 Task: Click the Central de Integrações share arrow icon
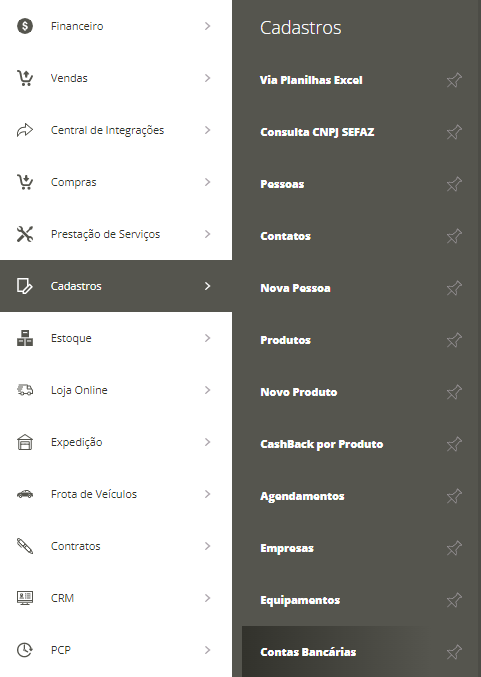coord(25,130)
